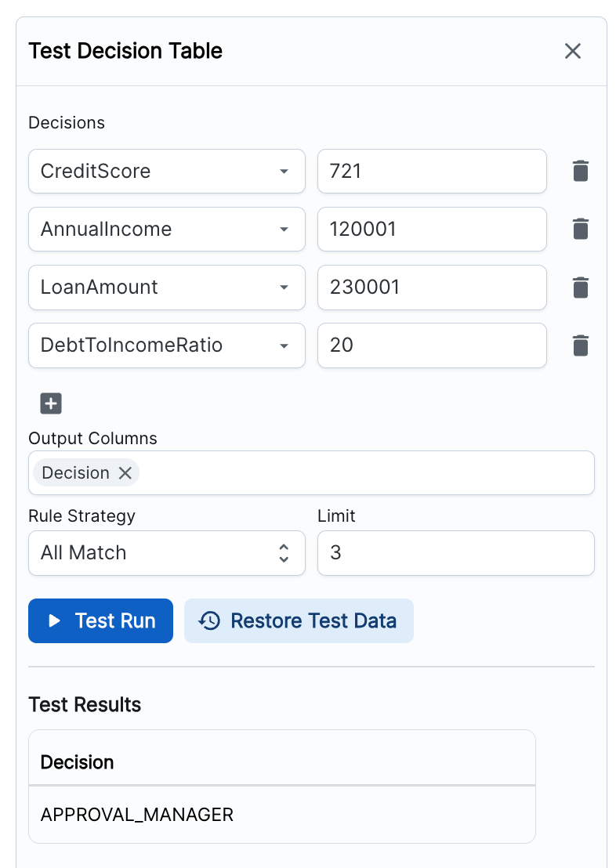616x868 pixels.
Task: Open the All Match rule strategy selector
Action: pyautogui.click(x=166, y=553)
